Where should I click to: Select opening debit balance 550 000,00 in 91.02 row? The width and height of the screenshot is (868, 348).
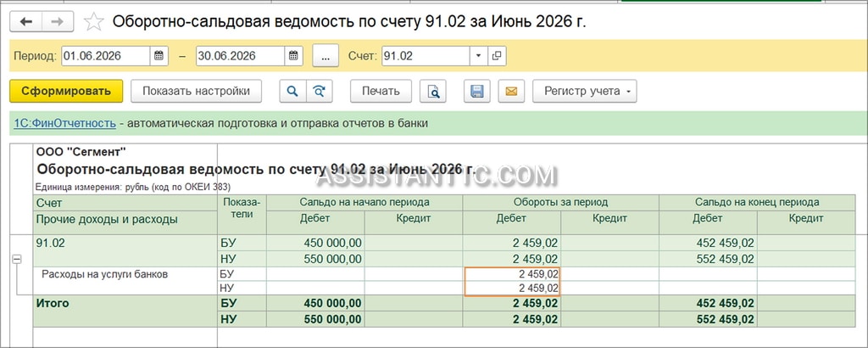pyautogui.click(x=315, y=259)
